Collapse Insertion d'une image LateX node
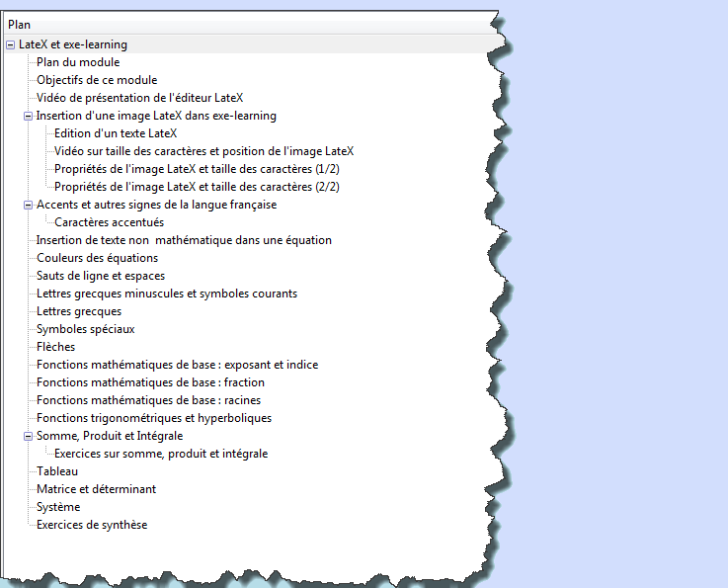Viewport: 728px width, 588px height. [x=28, y=116]
